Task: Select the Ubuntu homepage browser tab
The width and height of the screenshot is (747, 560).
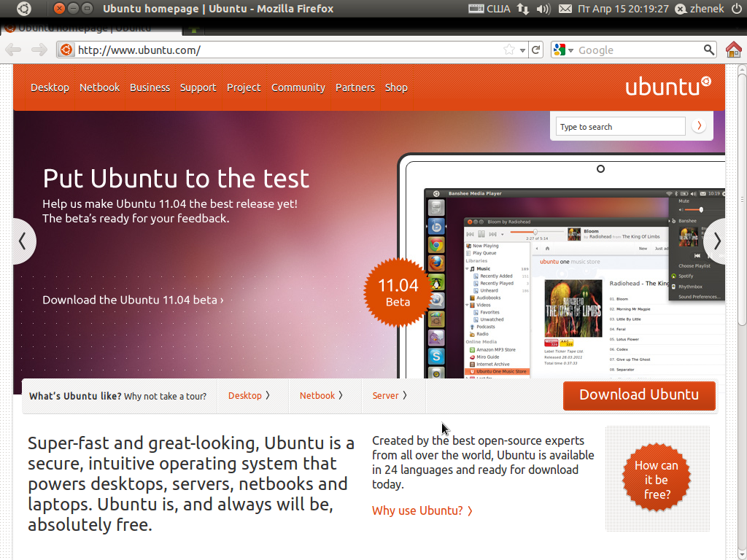Action: [x=91, y=28]
